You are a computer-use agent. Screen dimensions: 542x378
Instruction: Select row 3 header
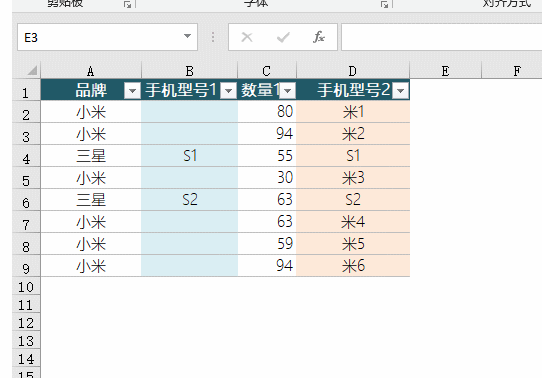click(26, 134)
